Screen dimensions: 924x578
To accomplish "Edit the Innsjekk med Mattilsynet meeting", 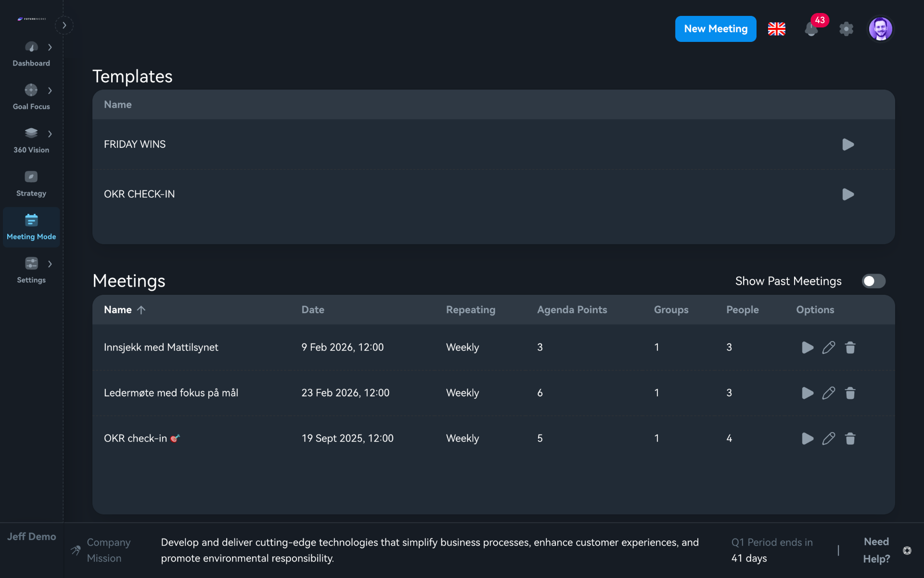I will tap(829, 347).
